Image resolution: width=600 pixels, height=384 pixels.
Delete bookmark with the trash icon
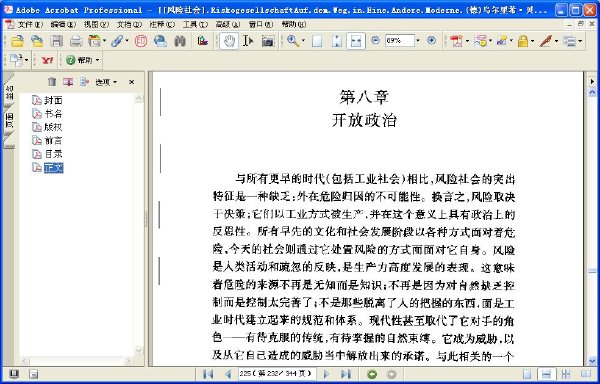click(x=52, y=81)
